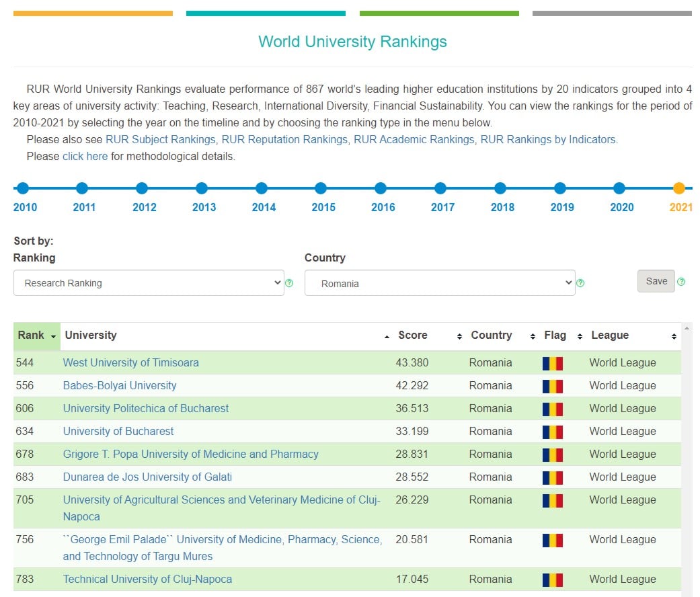Sort table by Score column arrows
The height and width of the screenshot is (597, 700).
click(459, 336)
